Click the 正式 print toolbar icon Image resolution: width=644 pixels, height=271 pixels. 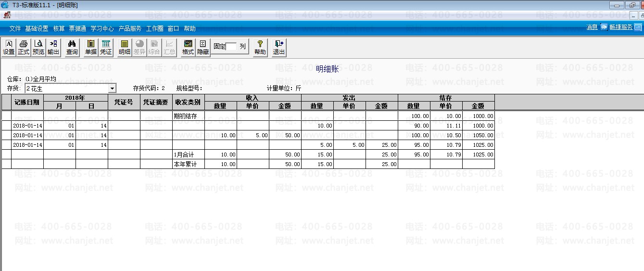click(x=23, y=47)
